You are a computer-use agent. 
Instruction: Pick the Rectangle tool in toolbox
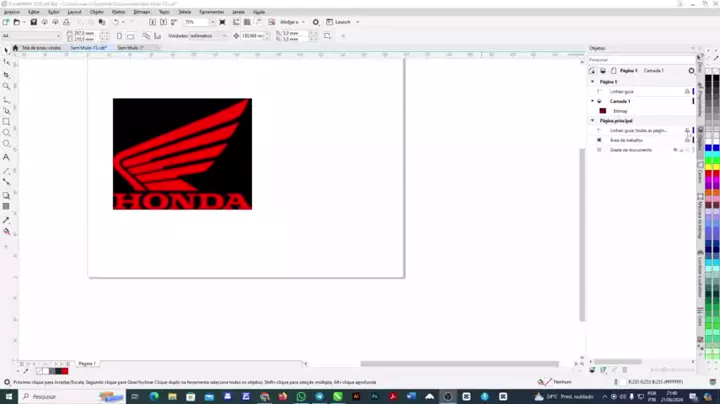click(6, 122)
